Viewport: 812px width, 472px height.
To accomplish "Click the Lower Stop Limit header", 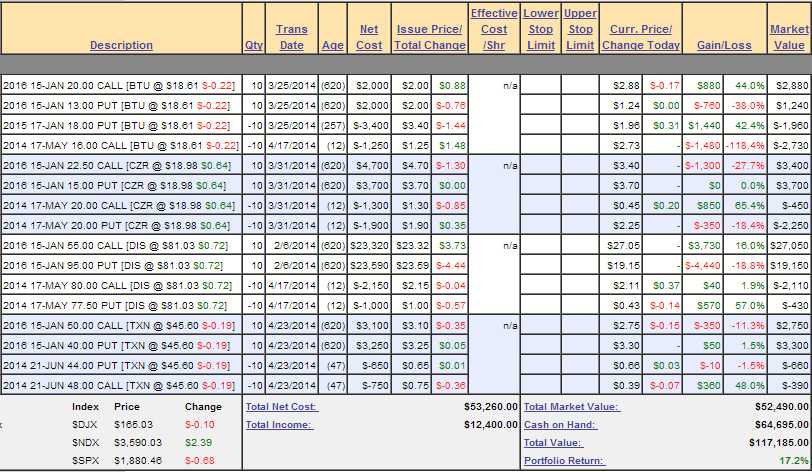I will [540, 29].
